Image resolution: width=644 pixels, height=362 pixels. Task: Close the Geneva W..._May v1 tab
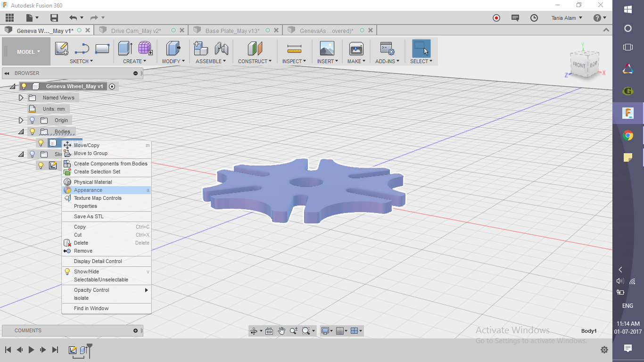click(x=88, y=30)
